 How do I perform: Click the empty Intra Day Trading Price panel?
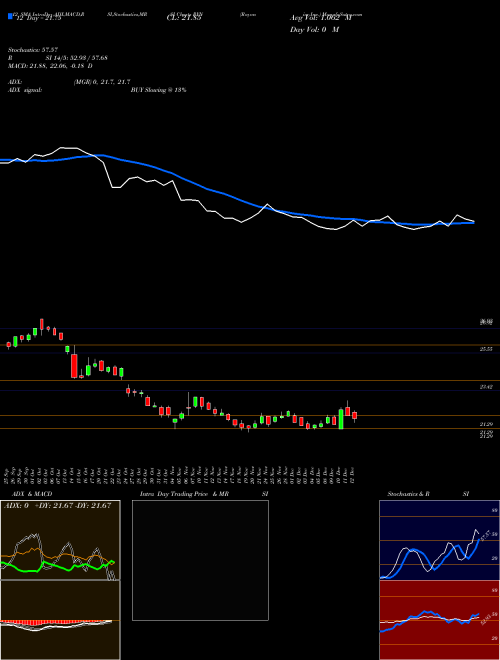pos(200,560)
